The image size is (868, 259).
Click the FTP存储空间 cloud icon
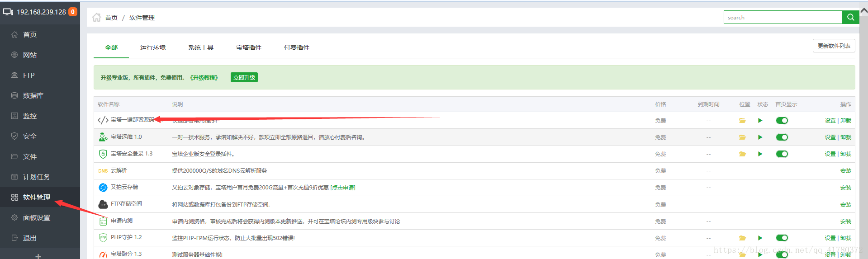[x=103, y=204]
